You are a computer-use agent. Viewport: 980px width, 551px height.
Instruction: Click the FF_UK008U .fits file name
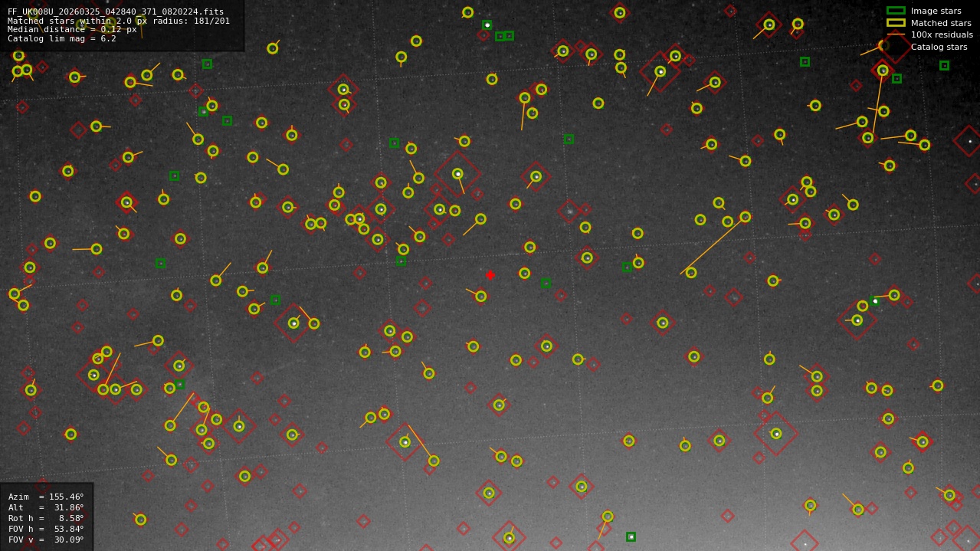tap(116, 12)
